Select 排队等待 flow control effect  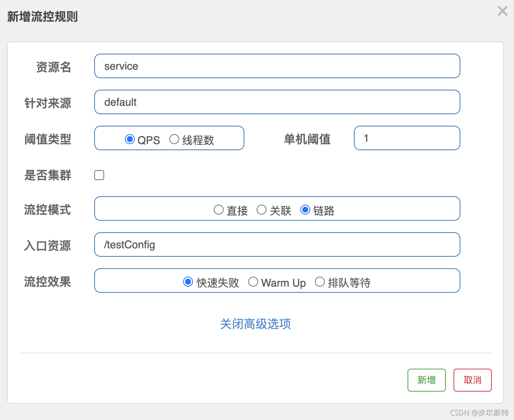pyautogui.click(x=320, y=282)
